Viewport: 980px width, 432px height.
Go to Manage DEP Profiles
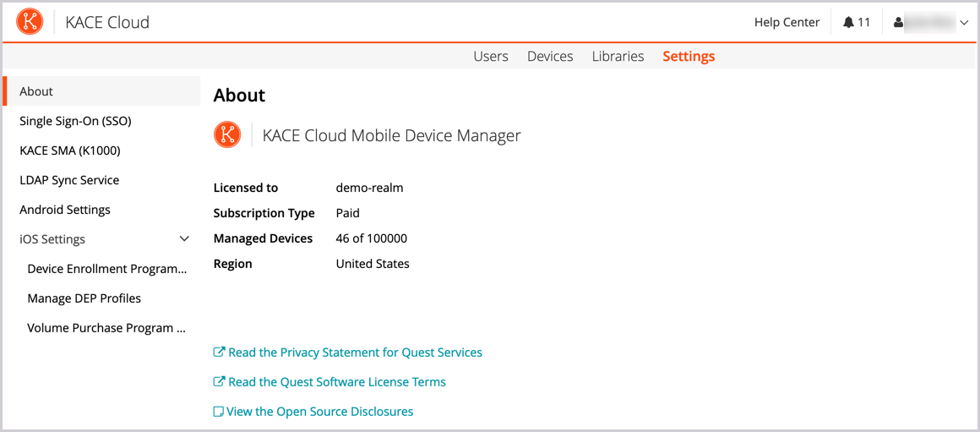(x=84, y=298)
